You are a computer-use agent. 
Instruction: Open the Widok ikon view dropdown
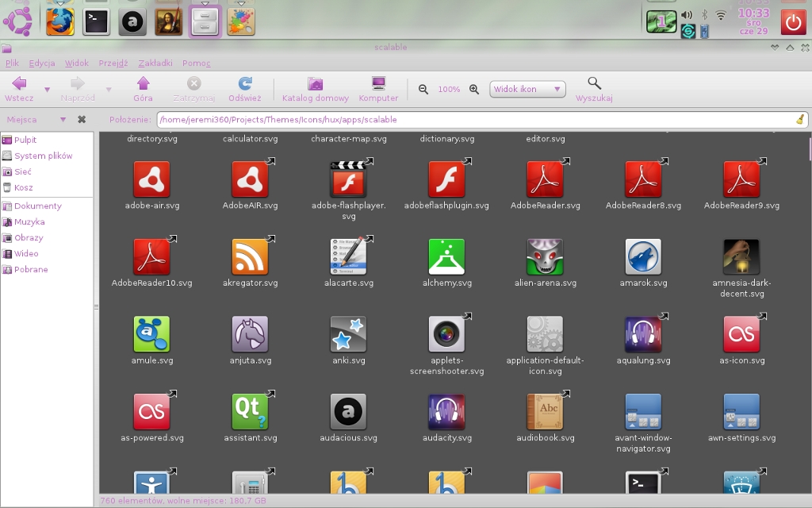527,89
